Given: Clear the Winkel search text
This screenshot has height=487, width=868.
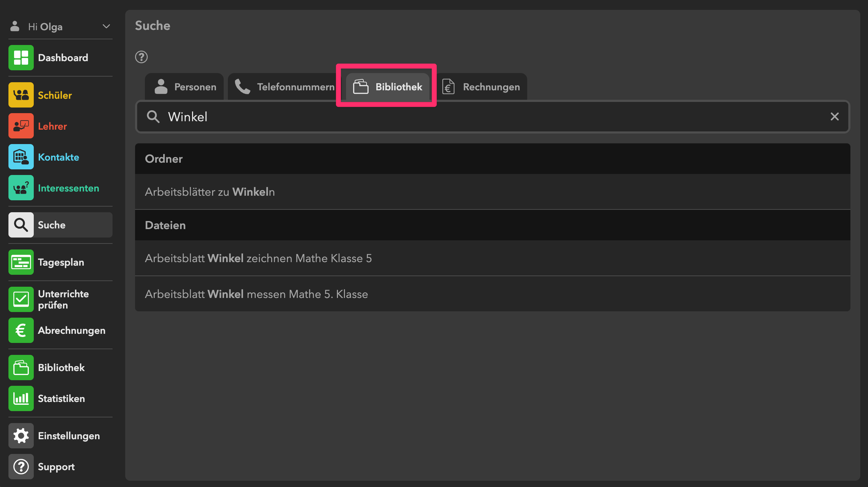Looking at the screenshot, I should click(x=835, y=117).
